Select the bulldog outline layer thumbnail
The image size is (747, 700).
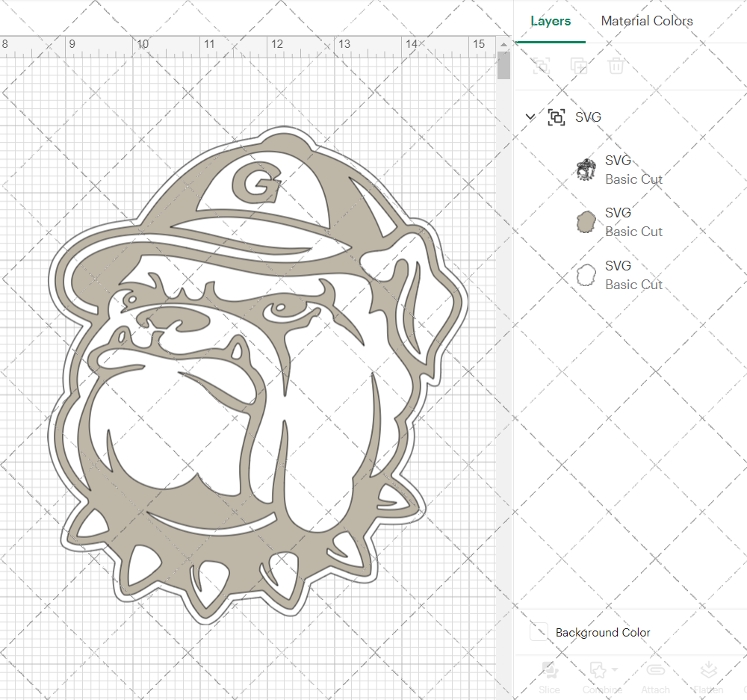pos(586,170)
